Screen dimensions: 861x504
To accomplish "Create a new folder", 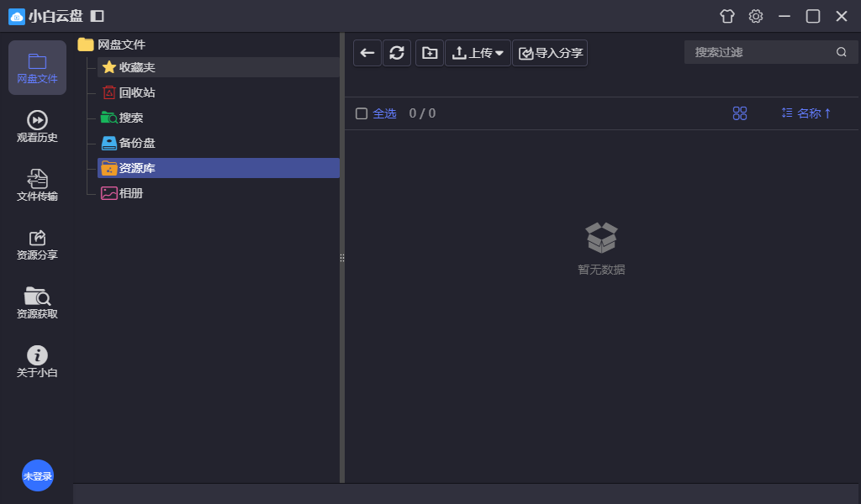I will 430,53.
